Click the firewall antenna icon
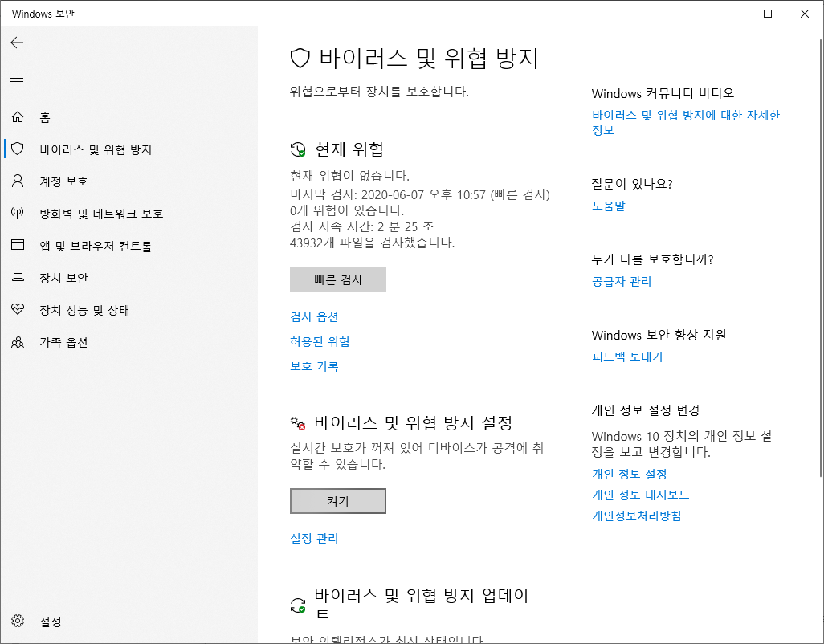The width and height of the screenshot is (824, 644). [18, 214]
